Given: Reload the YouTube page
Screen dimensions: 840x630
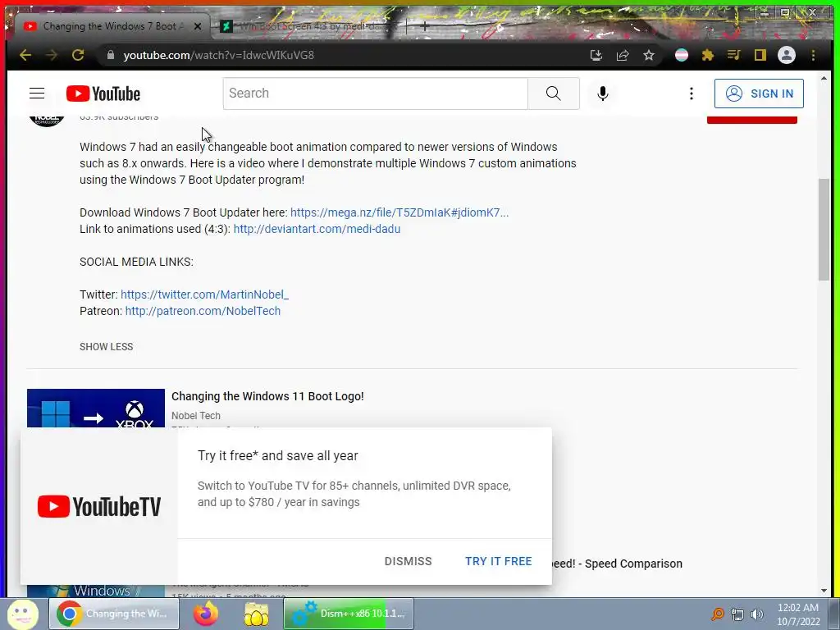Looking at the screenshot, I should point(78,55).
